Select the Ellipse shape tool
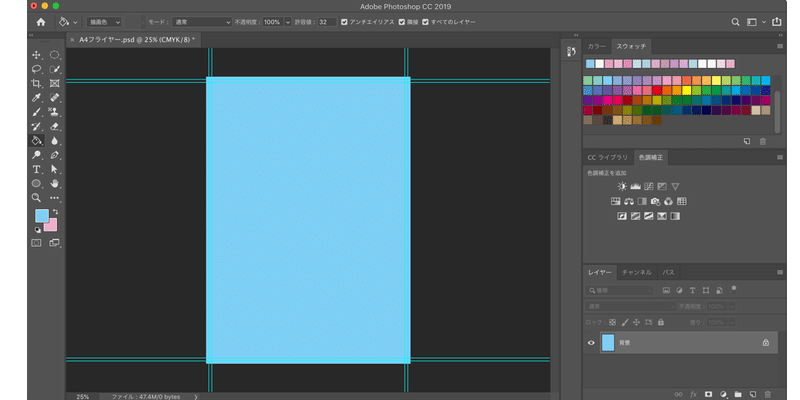Image resolution: width=800 pixels, height=400 pixels. coord(37,183)
